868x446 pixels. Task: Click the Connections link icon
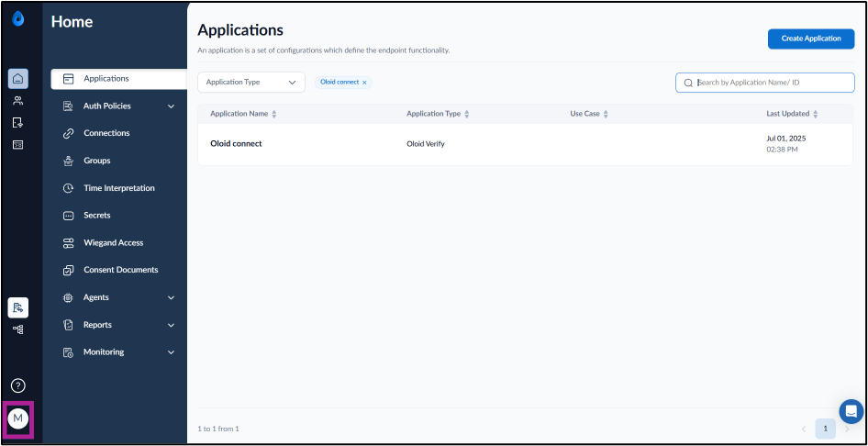pyautogui.click(x=69, y=133)
